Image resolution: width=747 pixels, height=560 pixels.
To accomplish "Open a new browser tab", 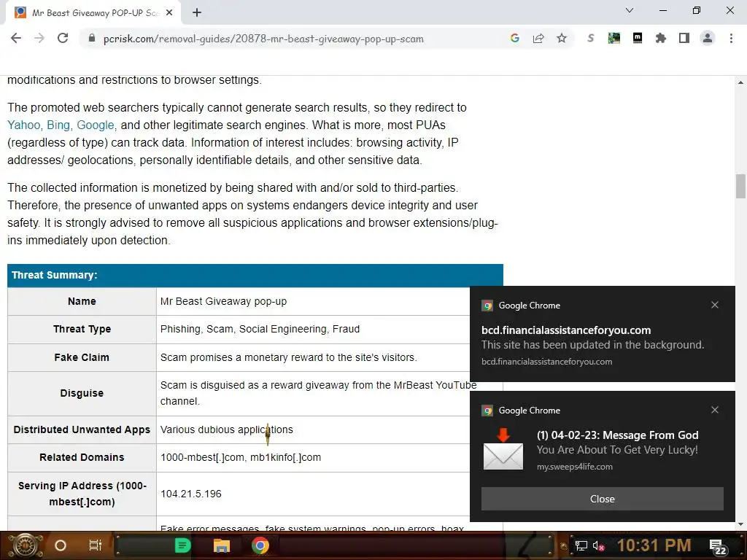I will [x=197, y=13].
